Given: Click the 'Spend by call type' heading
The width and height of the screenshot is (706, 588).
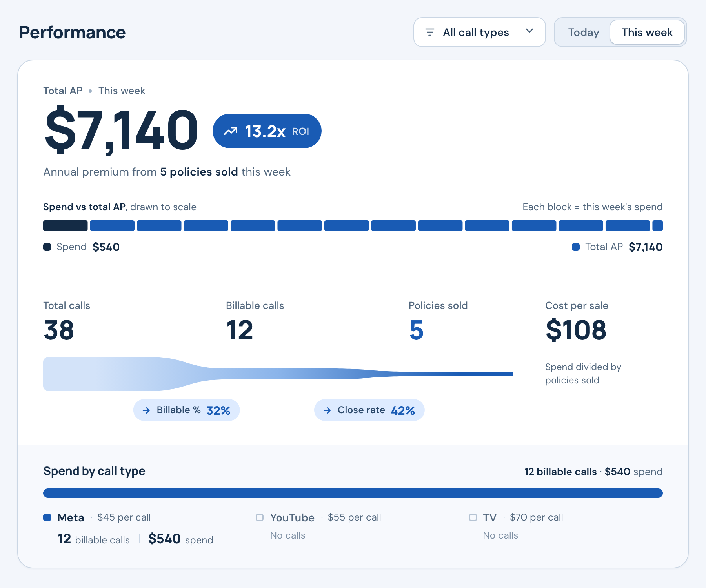Looking at the screenshot, I should click(x=94, y=471).
